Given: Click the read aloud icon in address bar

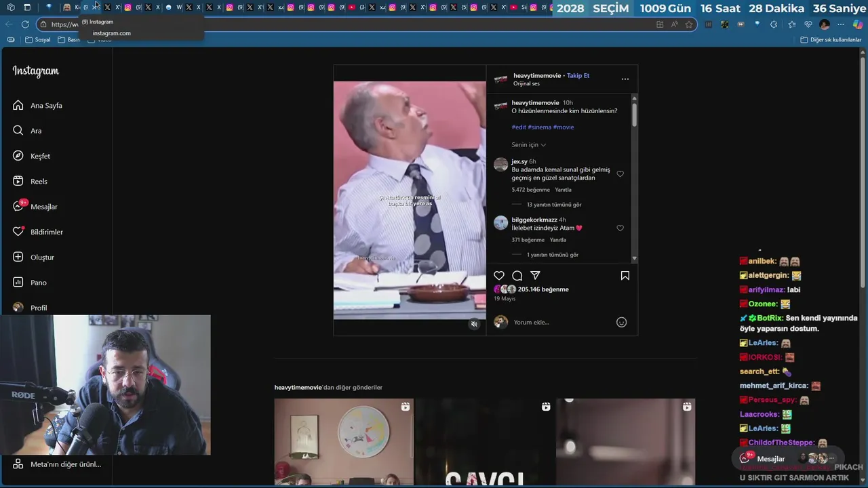Looking at the screenshot, I should pos(675,24).
